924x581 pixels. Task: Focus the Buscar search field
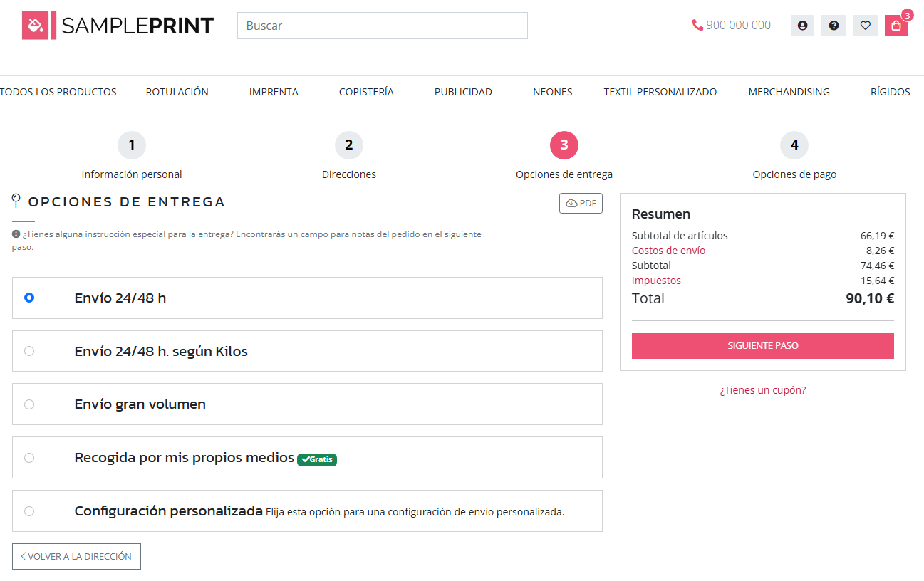[x=382, y=26]
